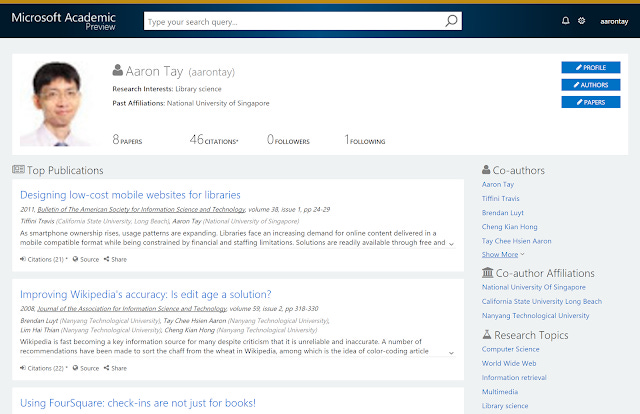Click author Lim Hai Thian under Wikipedia paper
Screen dimensions: 640x414
click(x=40, y=330)
